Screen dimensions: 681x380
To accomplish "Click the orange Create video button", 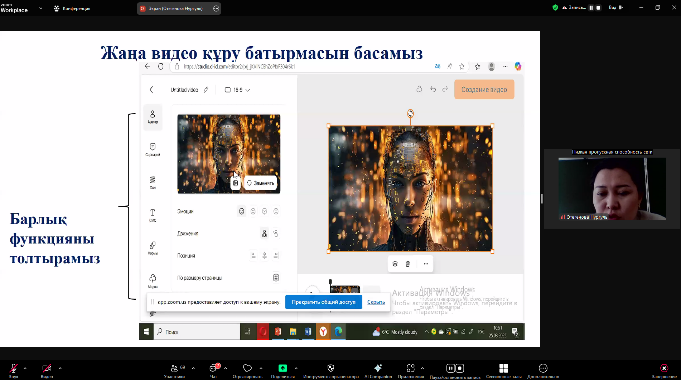I will tap(484, 89).
